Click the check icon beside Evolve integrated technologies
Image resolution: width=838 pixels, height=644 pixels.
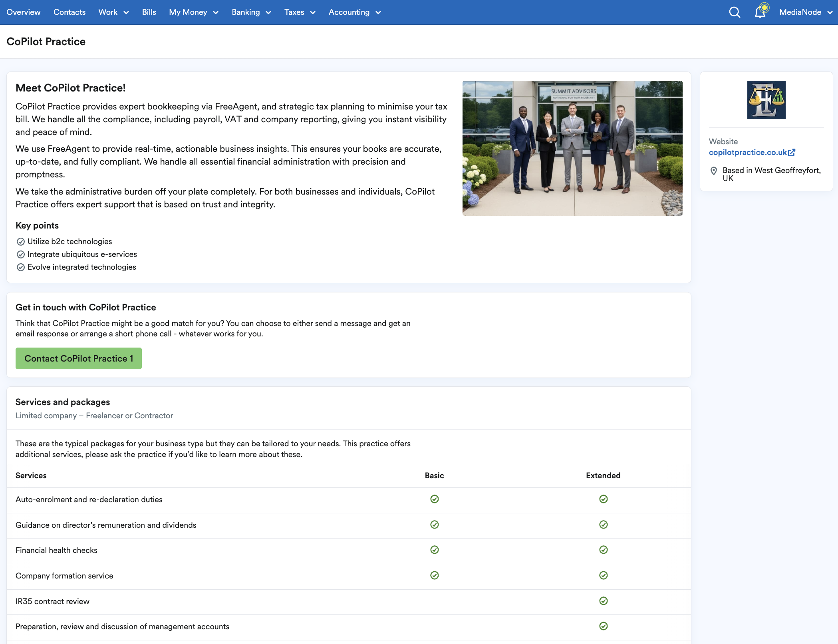21,267
